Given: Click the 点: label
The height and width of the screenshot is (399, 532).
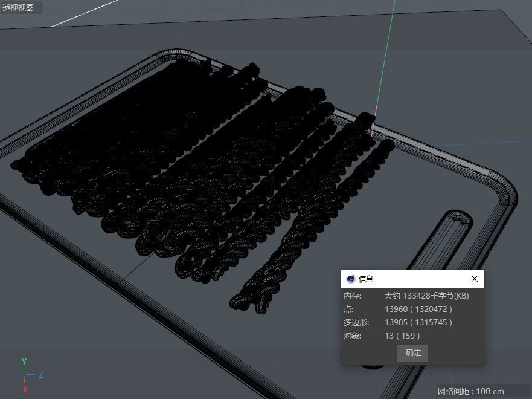Looking at the screenshot, I should click(x=348, y=309).
